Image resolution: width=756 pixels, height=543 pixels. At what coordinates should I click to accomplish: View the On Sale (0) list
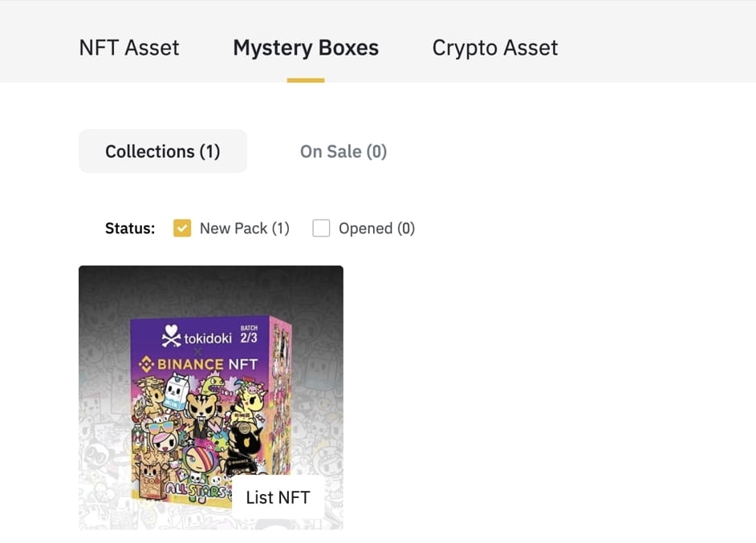[343, 152]
